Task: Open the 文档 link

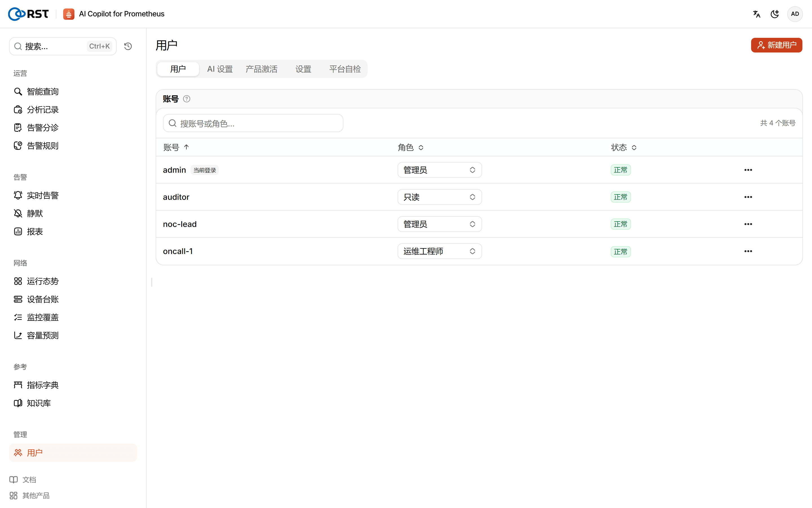Action: pyautogui.click(x=23, y=480)
